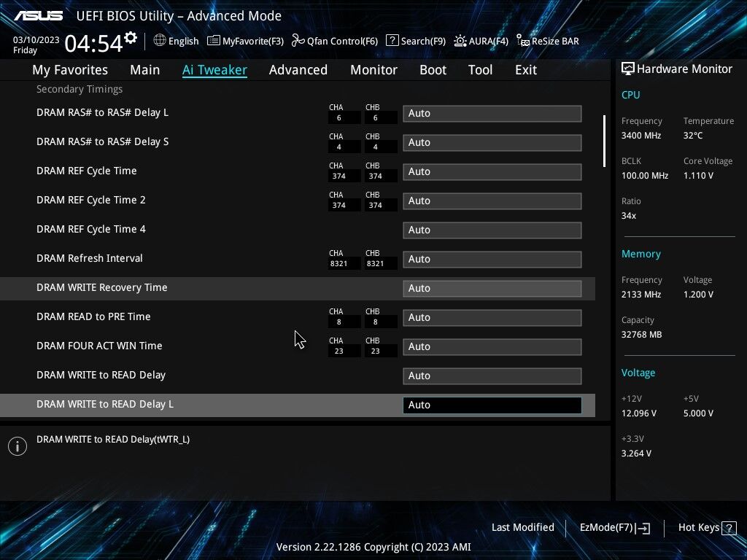This screenshot has height=560, width=747.
Task: Switch to Main tab
Action: (145, 70)
